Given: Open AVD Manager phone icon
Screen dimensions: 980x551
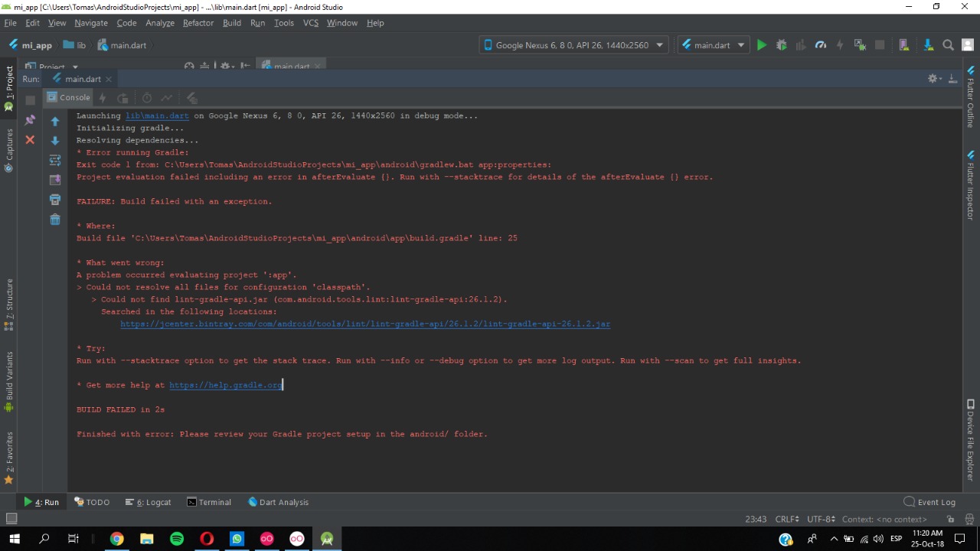Looking at the screenshot, I should tap(903, 45).
